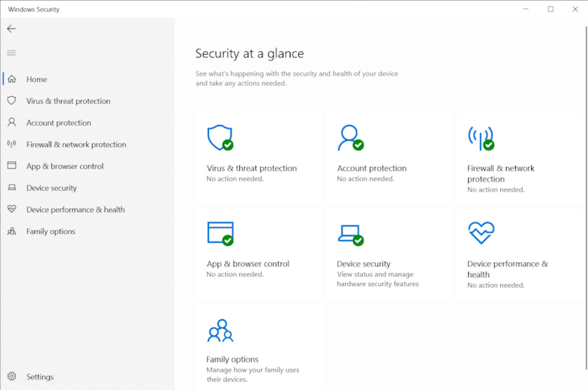The width and height of the screenshot is (588, 390).
Task: Open Firewall & network protection from sidebar
Action: point(76,145)
